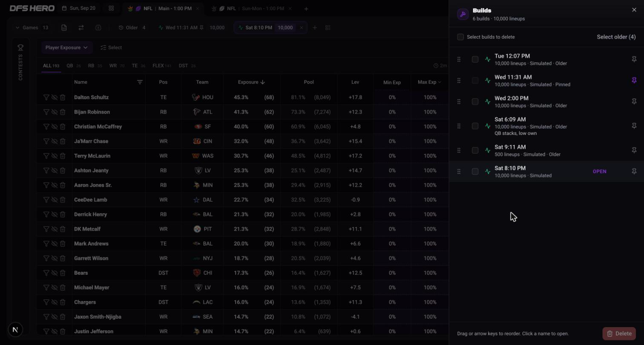Pin the Wed 2:00 PM build

pos(634,102)
